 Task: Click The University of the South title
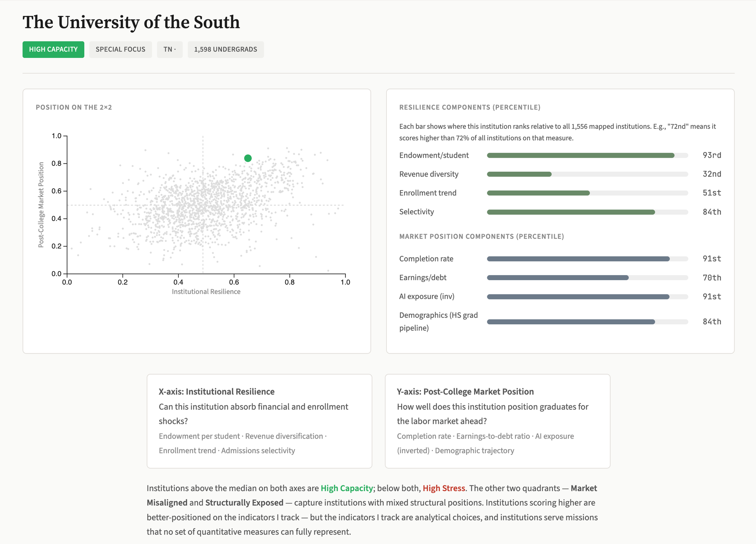pos(131,22)
